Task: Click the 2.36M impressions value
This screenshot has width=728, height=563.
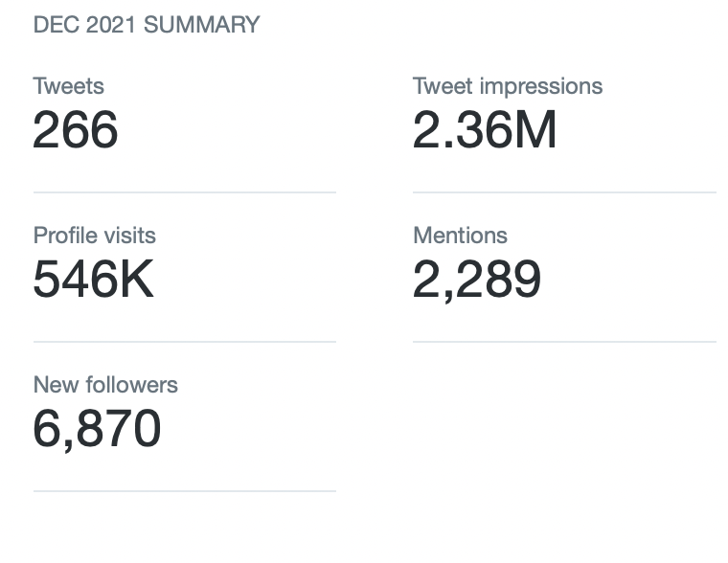Action: [x=485, y=129]
